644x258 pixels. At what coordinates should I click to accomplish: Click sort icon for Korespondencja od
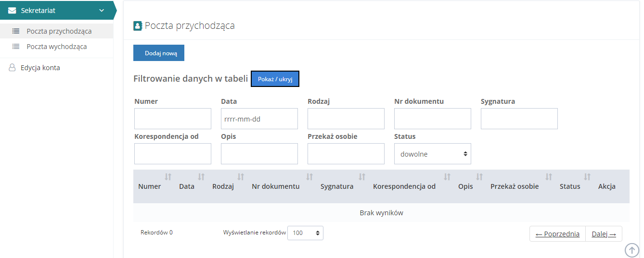(x=447, y=177)
